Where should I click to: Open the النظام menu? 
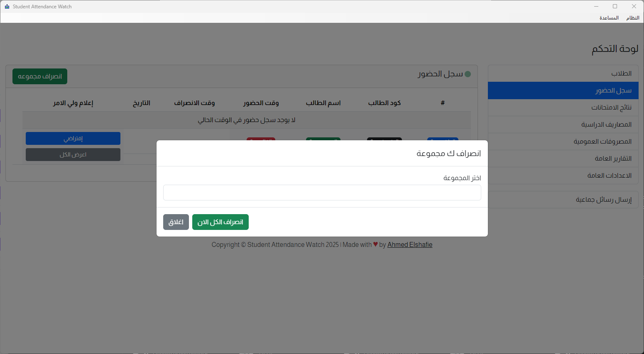(x=632, y=18)
